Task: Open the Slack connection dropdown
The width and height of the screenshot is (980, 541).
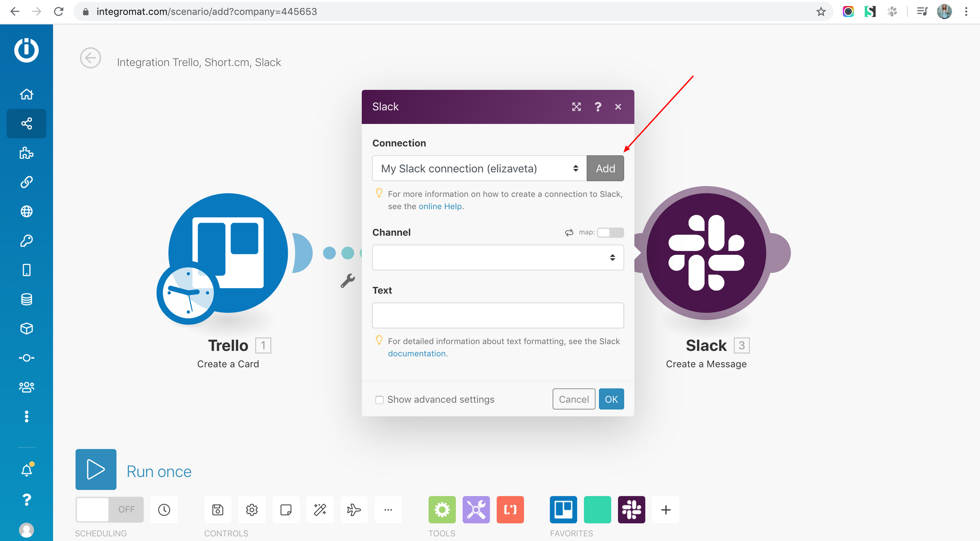Action: tap(479, 169)
